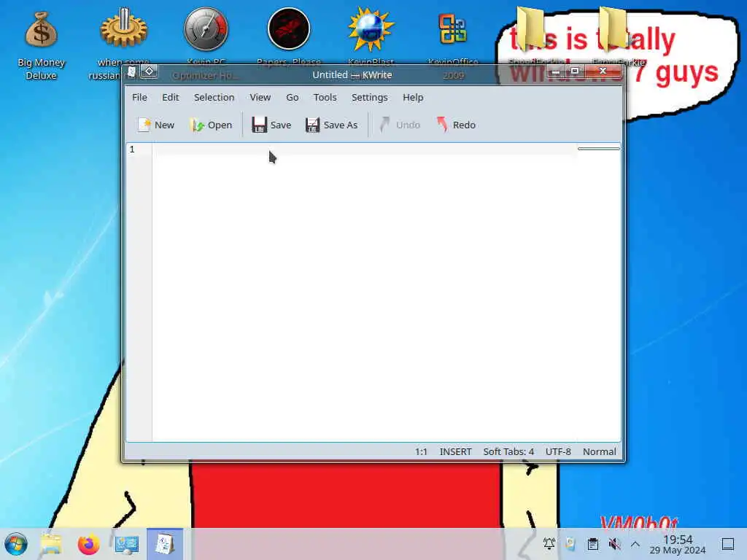The width and height of the screenshot is (747, 560).
Task: Open notifications bell in system tray
Action: pyautogui.click(x=549, y=544)
